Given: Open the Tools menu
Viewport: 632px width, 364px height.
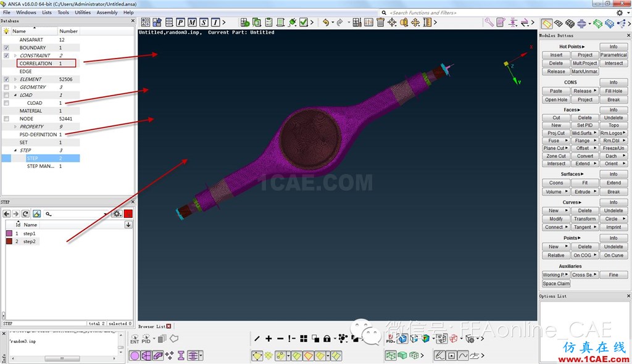Looking at the screenshot, I should (x=64, y=12).
